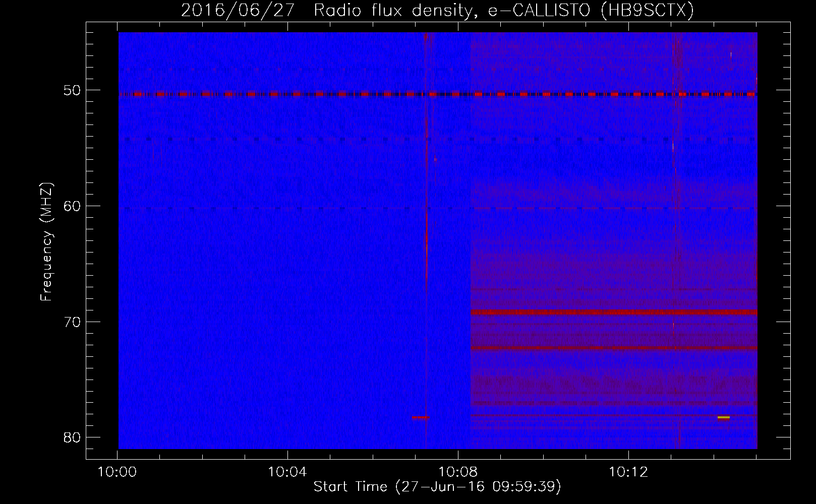
Task: Click the 'Start Time (27-Jun-16 09:59:39)' axis label
Action: (x=437, y=486)
